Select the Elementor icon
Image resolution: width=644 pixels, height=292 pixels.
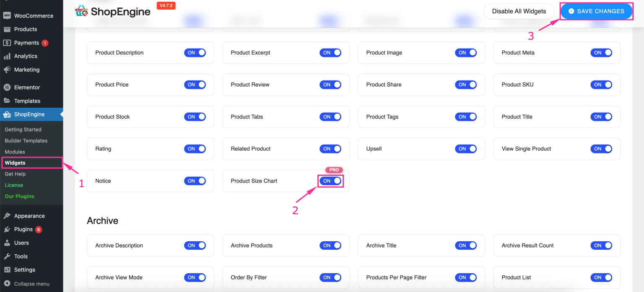pyautogui.click(x=8, y=87)
